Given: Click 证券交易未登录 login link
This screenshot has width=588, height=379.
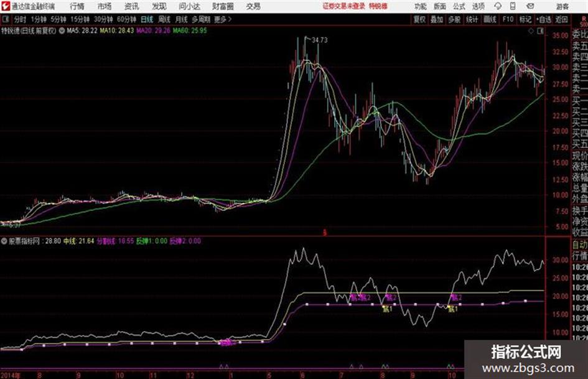Looking at the screenshot, I should point(344,6).
